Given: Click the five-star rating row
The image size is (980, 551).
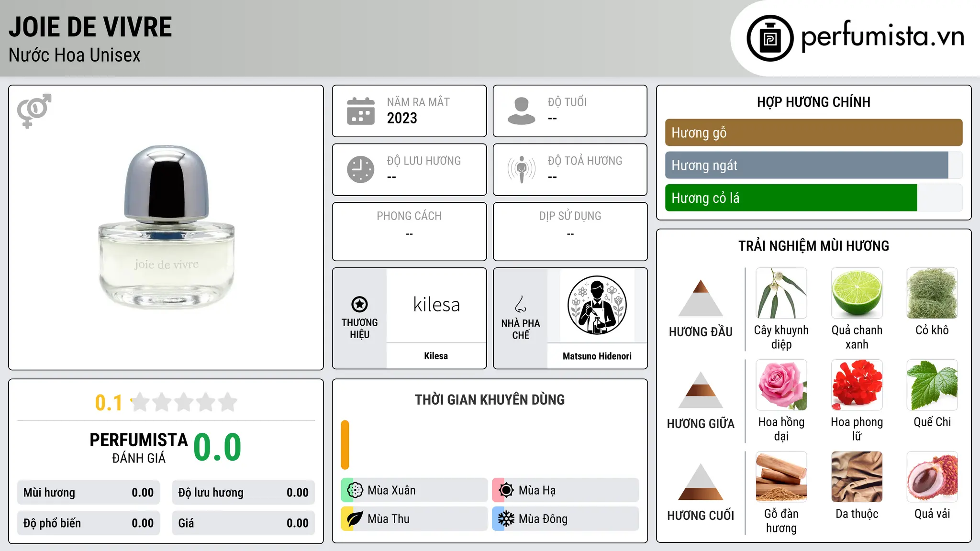Looking at the screenshot, I should [x=184, y=402].
